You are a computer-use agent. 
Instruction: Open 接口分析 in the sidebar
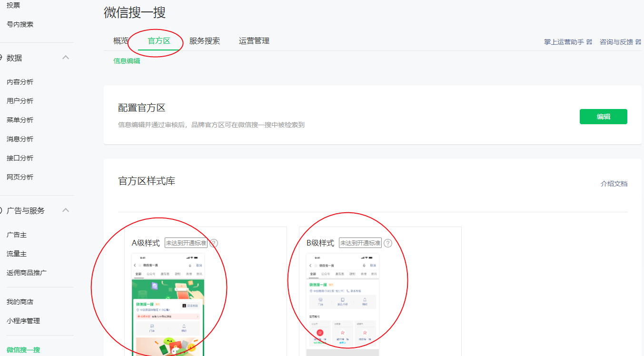(x=20, y=158)
